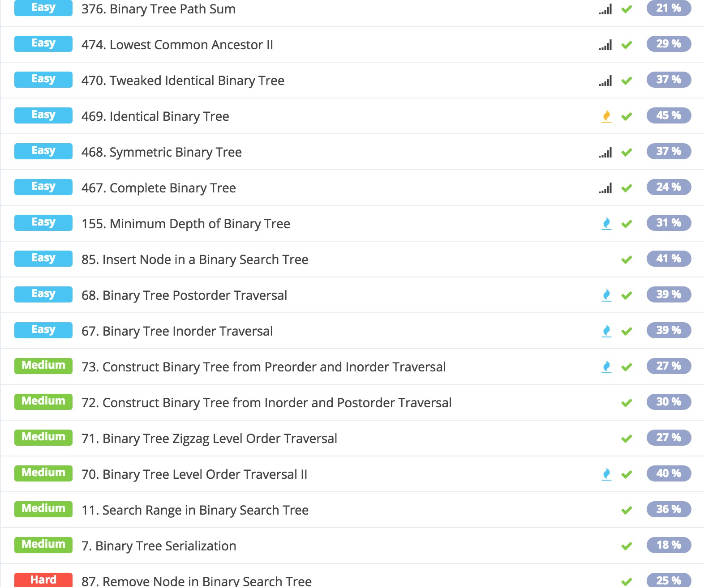Click signal bars icon for Lowest Common Ancestor II
704x588 pixels.
tap(605, 45)
